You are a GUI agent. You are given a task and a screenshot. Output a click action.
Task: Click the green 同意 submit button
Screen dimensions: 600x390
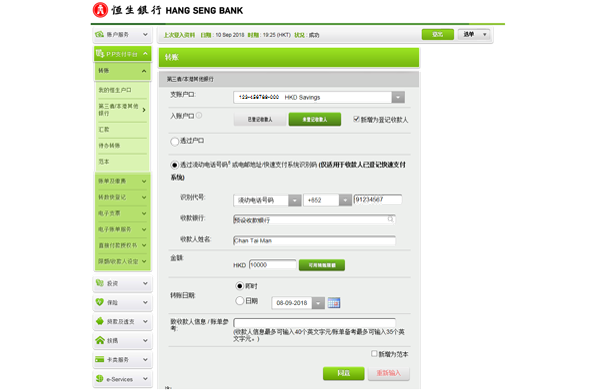coord(344,373)
